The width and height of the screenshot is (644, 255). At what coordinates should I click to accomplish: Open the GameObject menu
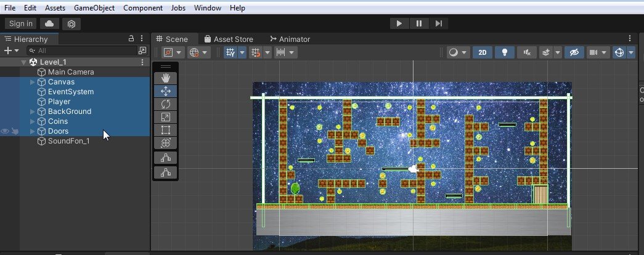tap(94, 8)
